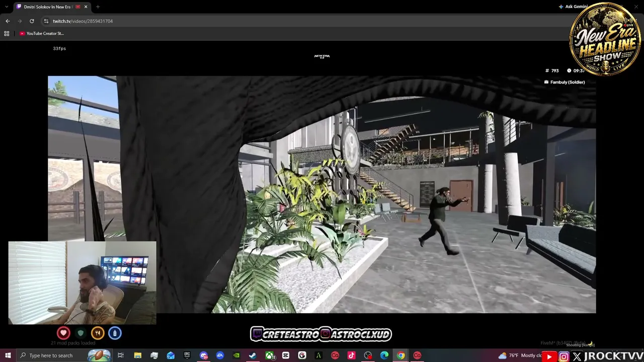This screenshot has height=362, width=644.
Task: Reload the Twitch video page
Action: tap(32, 21)
